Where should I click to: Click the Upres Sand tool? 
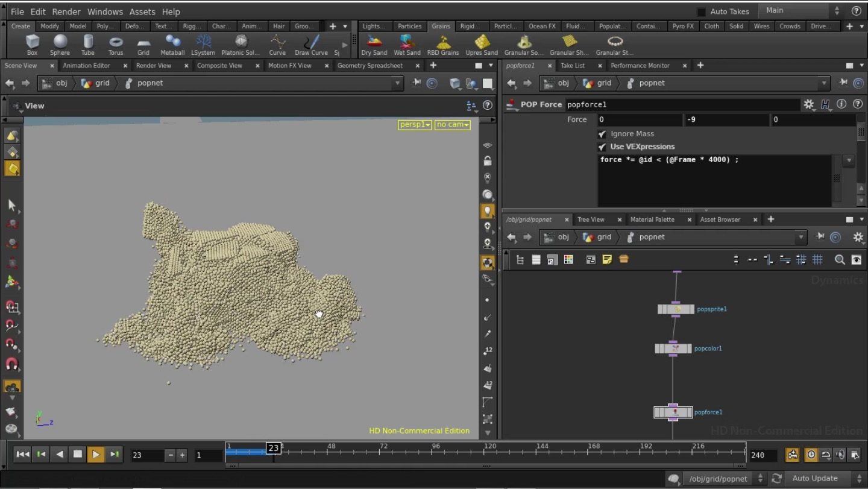tap(482, 45)
